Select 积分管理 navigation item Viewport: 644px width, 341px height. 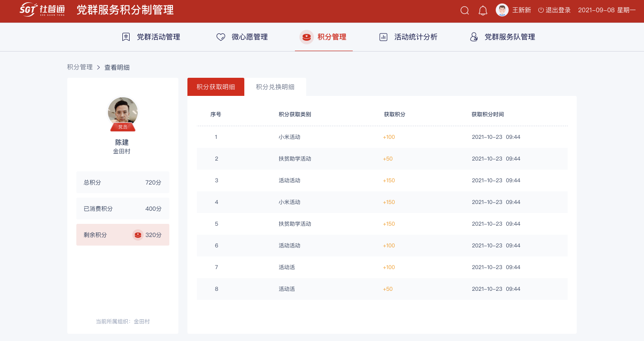point(323,37)
